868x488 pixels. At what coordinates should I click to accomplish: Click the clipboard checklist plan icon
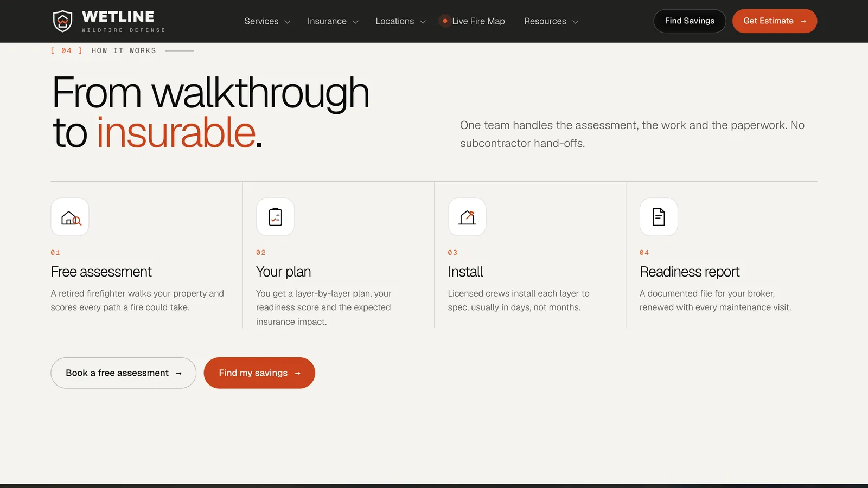tap(276, 217)
